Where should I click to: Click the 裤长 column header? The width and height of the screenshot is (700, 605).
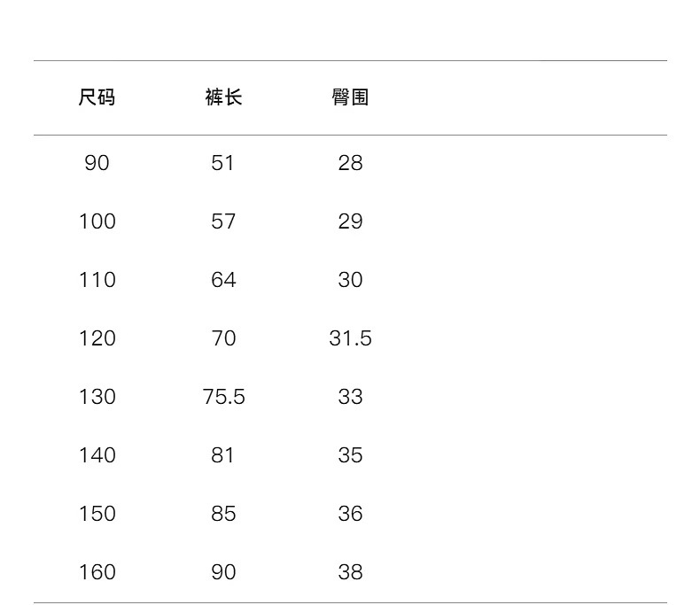coord(223,97)
